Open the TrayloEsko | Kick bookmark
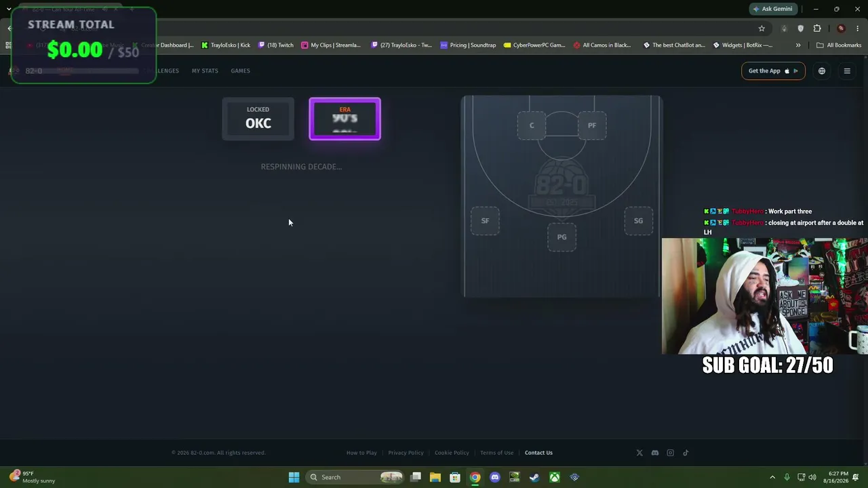868x488 pixels. 226,45
